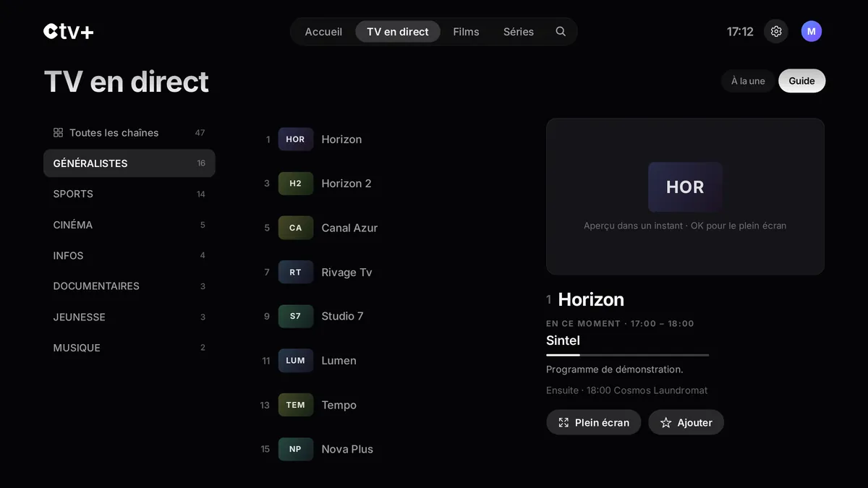Filter channels by INFOS
This screenshot has width=868, height=488.
point(129,255)
